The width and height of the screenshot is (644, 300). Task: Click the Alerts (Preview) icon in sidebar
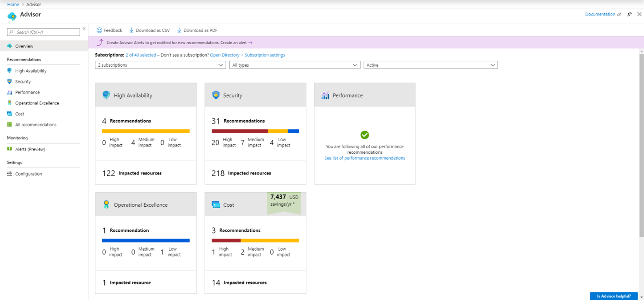pos(10,149)
